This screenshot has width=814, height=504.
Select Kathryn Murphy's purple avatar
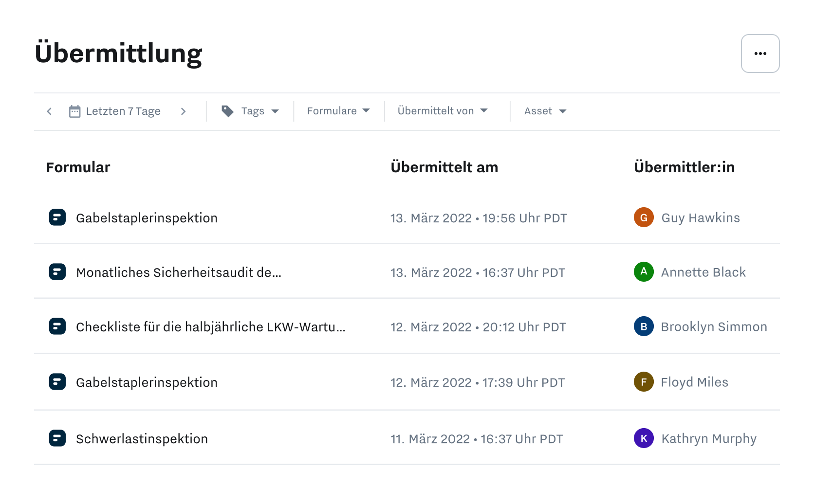click(644, 438)
